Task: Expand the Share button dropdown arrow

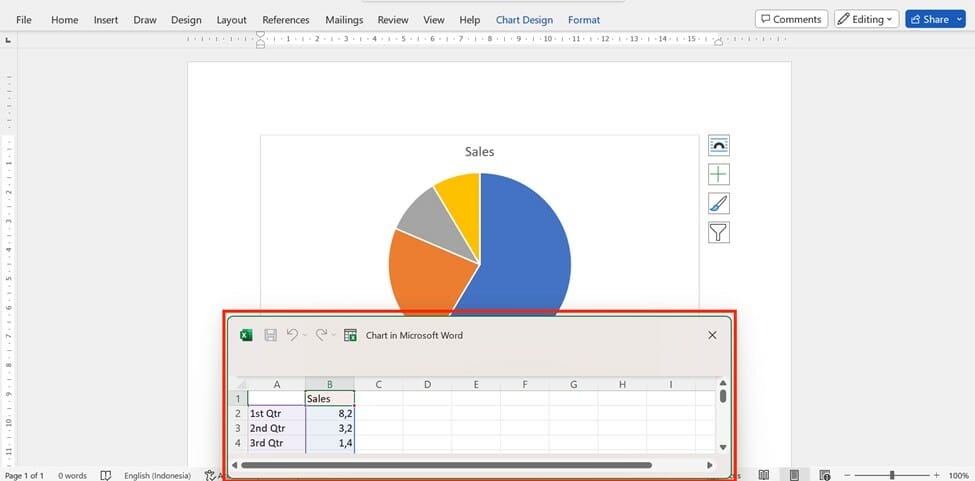Action: coord(960,19)
